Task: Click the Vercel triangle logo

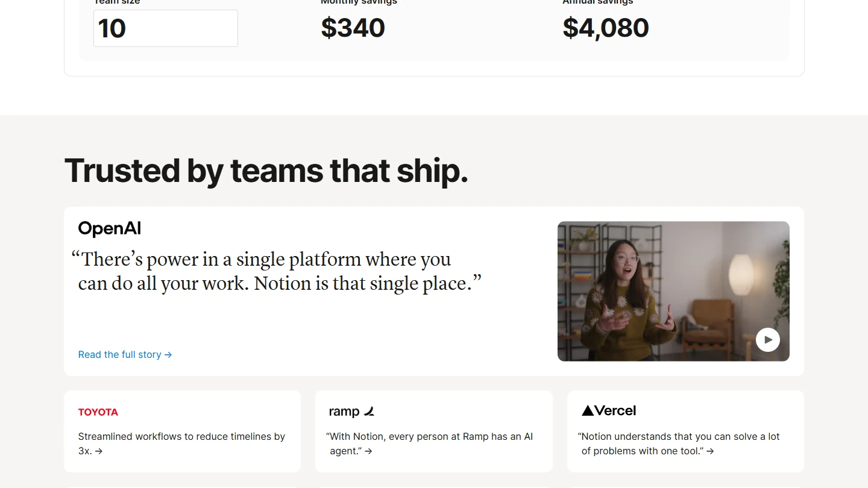Action: point(588,411)
